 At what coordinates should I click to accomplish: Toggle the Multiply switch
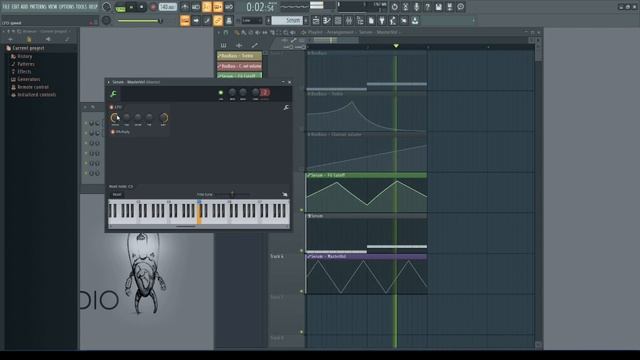point(113,132)
